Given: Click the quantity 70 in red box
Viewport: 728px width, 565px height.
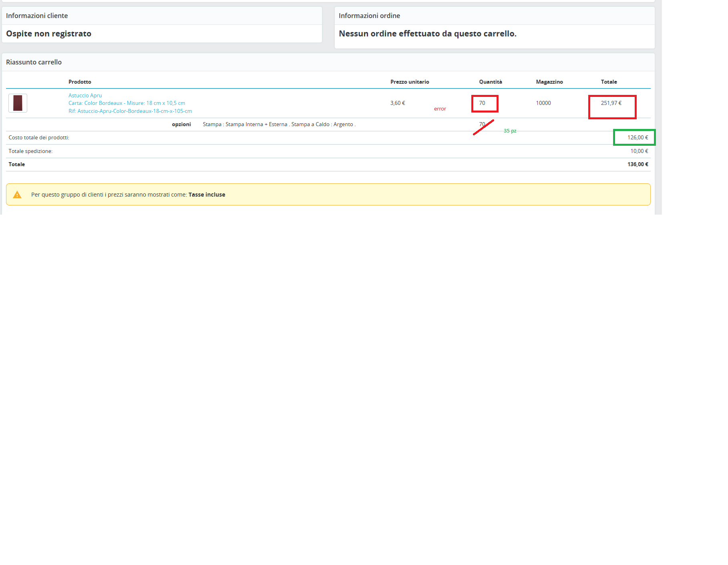Looking at the screenshot, I should (x=482, y=103).
